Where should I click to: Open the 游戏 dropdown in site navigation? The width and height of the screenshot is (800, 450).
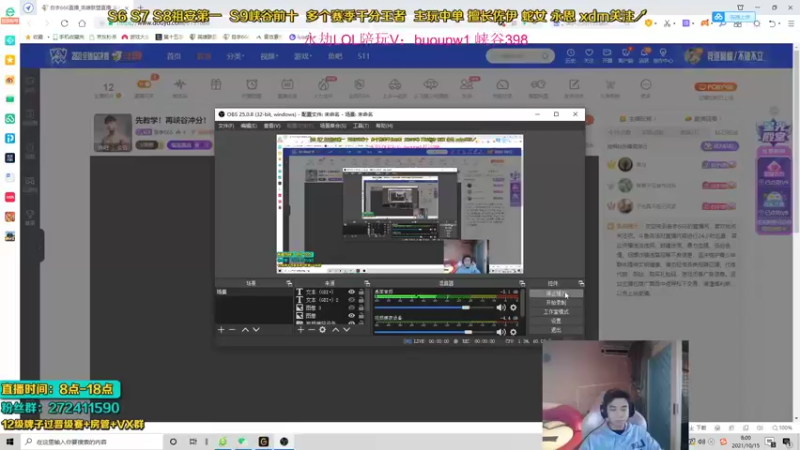click(303, 56)
